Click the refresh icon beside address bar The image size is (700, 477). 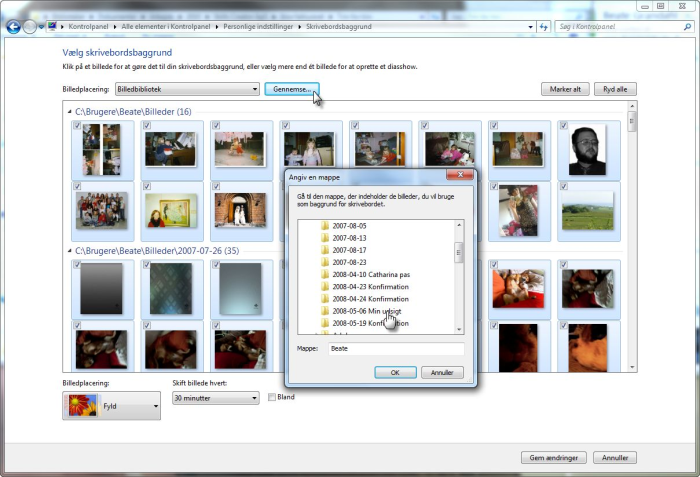(543, 26)
